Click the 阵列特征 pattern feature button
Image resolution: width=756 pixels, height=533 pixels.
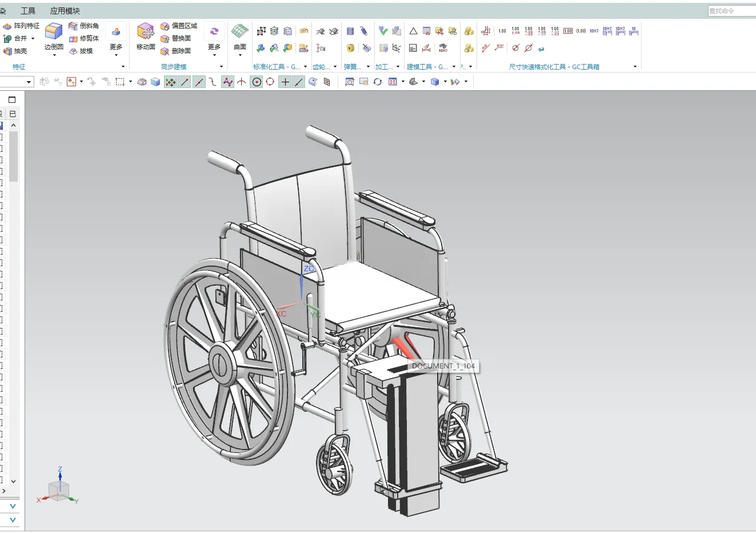21,26
